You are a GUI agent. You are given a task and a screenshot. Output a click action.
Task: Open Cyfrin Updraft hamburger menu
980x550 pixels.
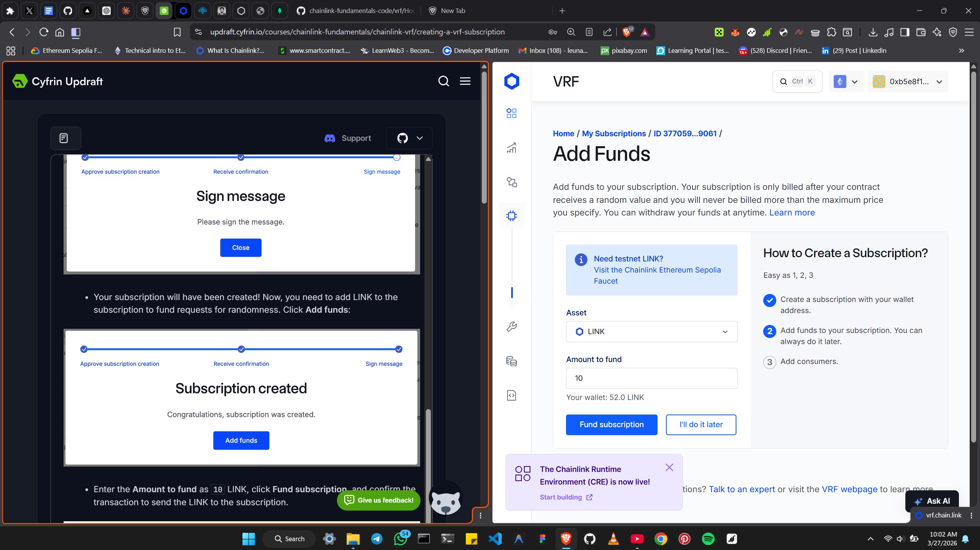pyautogui.click(x=465, y=81)
